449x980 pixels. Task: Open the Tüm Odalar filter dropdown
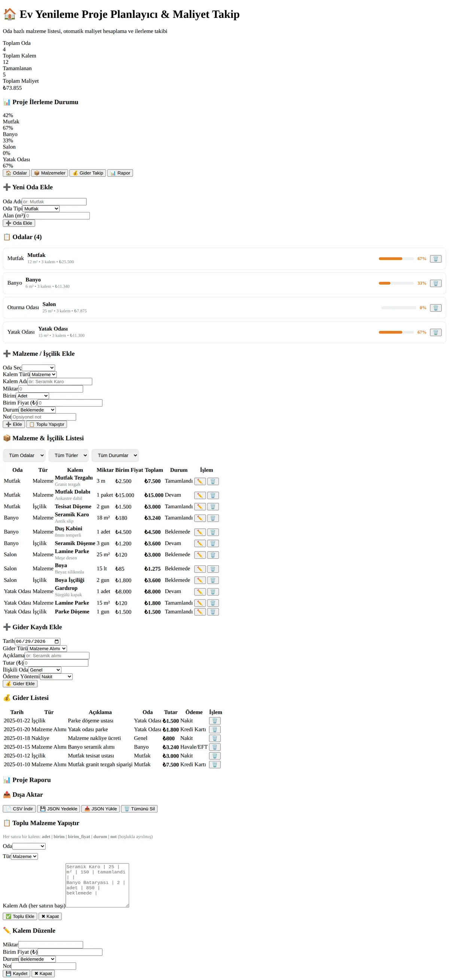click(24, 455)
